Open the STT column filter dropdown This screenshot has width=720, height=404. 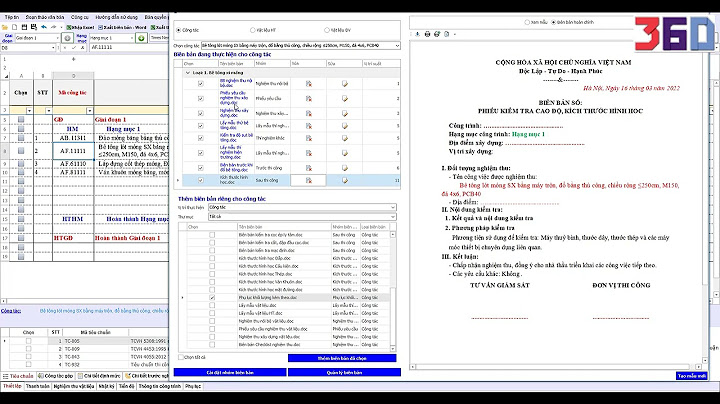[48, 111]
